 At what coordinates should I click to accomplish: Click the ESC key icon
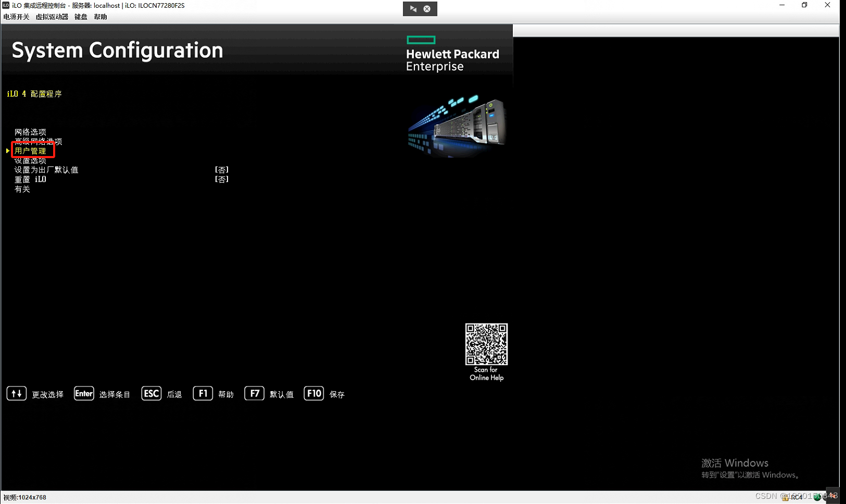tap(151, 394)
